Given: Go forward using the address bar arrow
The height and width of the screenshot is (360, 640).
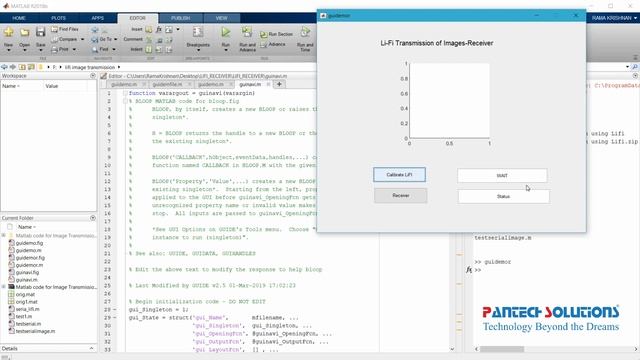Looking at the screenshot, I should click(13, 67).
